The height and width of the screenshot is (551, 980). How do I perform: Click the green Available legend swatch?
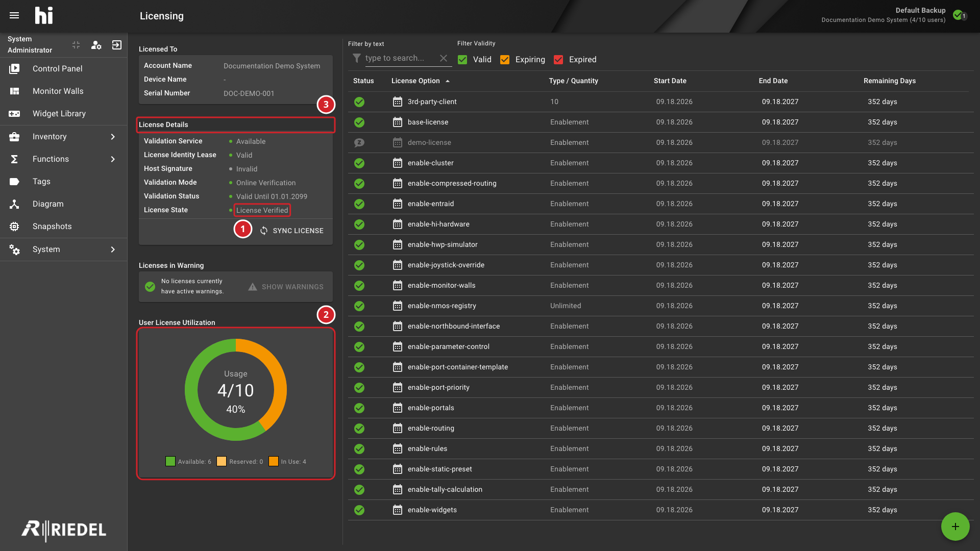pyautogui.click(x=170, y=461)
